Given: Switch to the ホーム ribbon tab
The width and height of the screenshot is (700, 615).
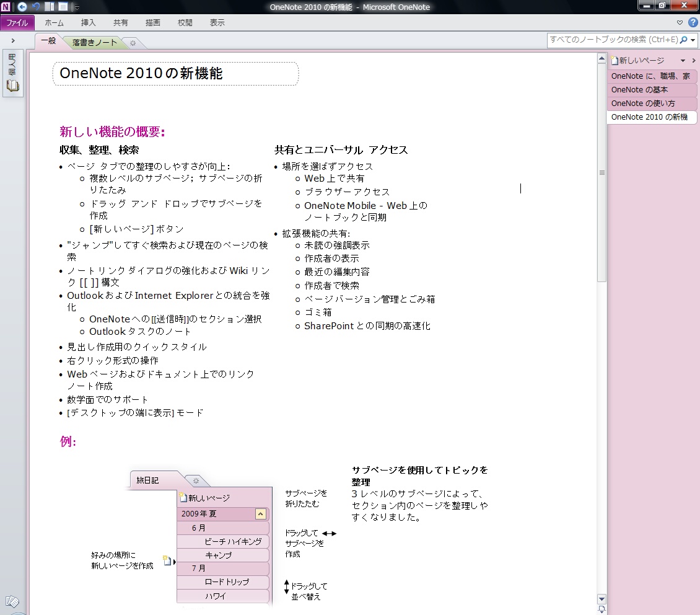Looking at the screenshot, I should (54, 23).
